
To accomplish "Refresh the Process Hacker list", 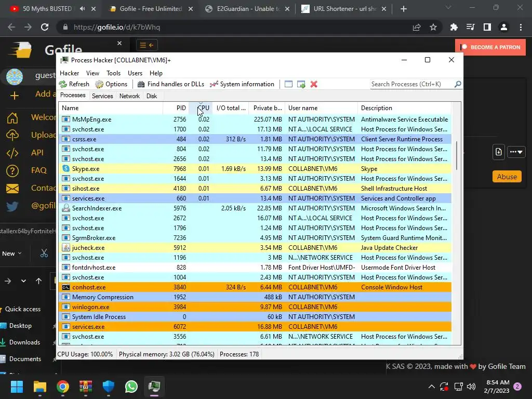I will [x=74, y=84].
